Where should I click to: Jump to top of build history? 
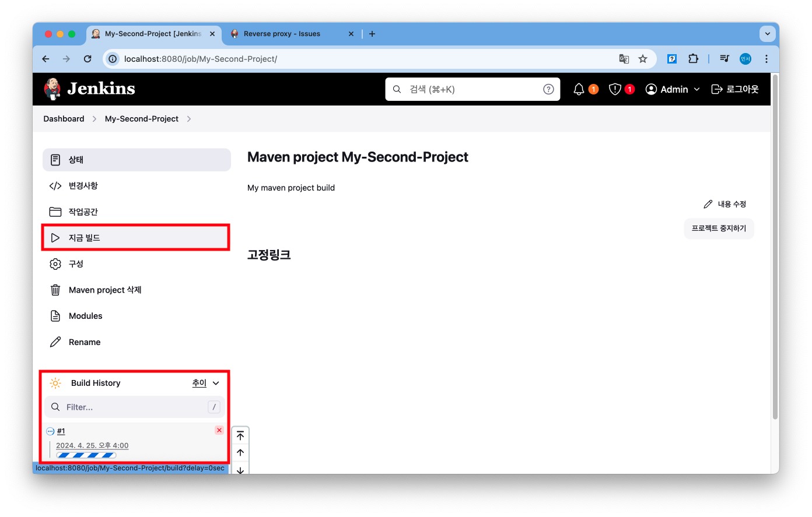(240, 436)
